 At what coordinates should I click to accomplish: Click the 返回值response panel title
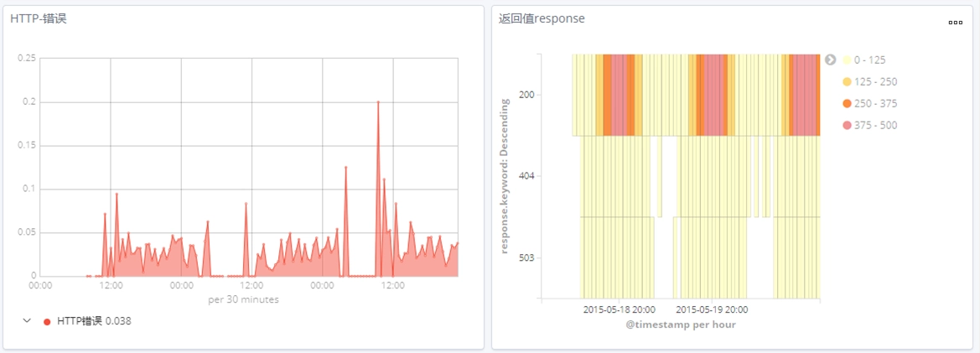coord(542,18)
